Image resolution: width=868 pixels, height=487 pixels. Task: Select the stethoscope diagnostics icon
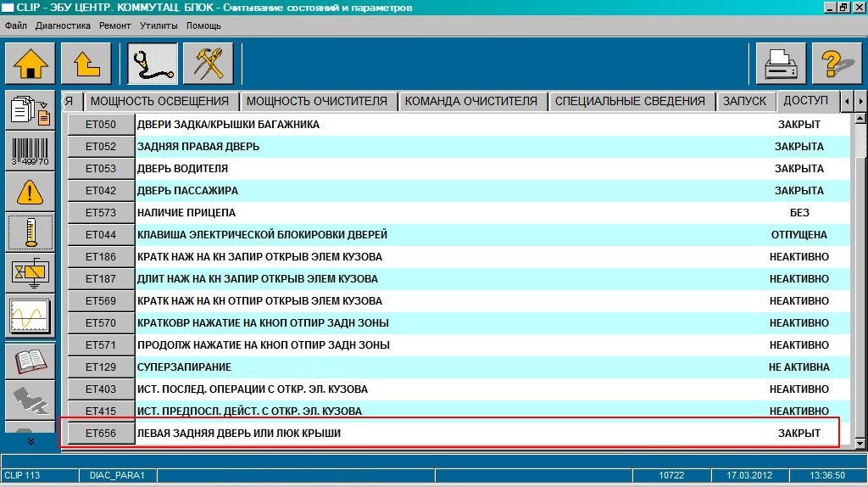tap(153, 64)
